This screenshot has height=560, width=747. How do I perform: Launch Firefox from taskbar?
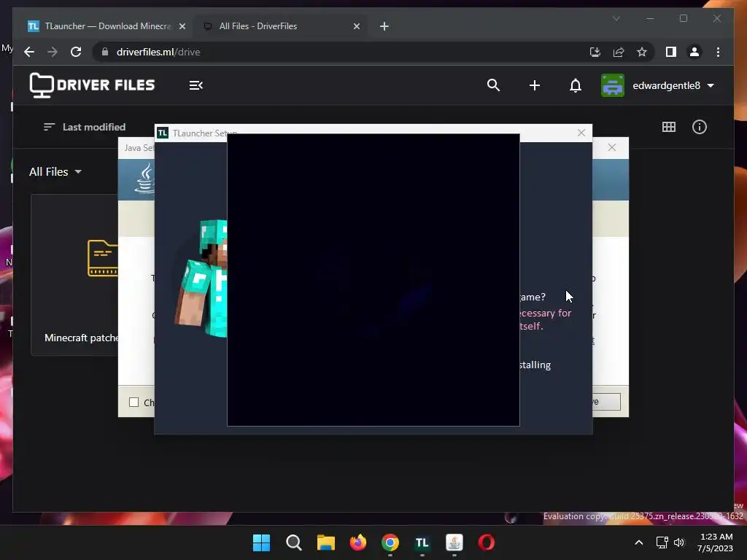(357, 542)
